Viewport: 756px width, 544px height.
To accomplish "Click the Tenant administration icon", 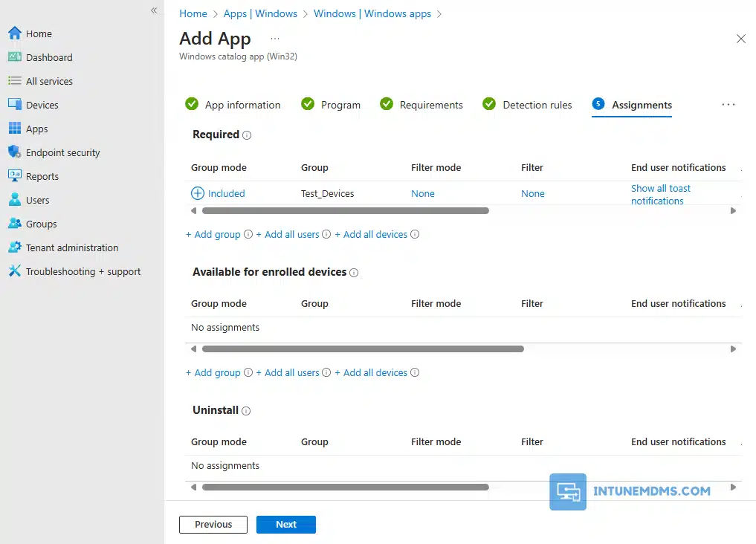I will pos(15,247).
